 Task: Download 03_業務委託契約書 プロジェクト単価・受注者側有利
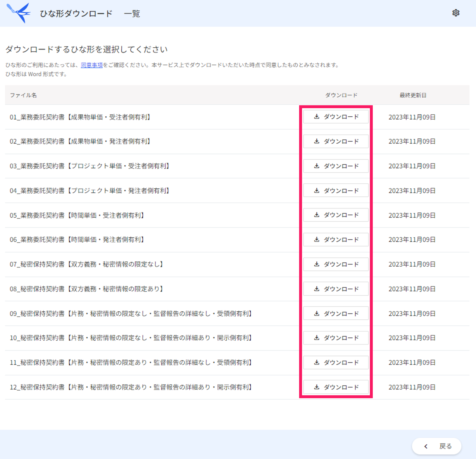pos(336,166)
